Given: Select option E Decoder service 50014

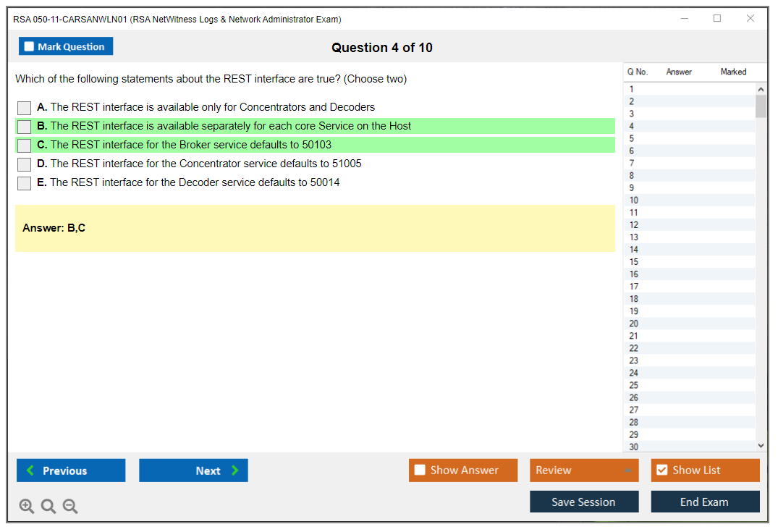Looking at the screenshot, I should [25, 183].
